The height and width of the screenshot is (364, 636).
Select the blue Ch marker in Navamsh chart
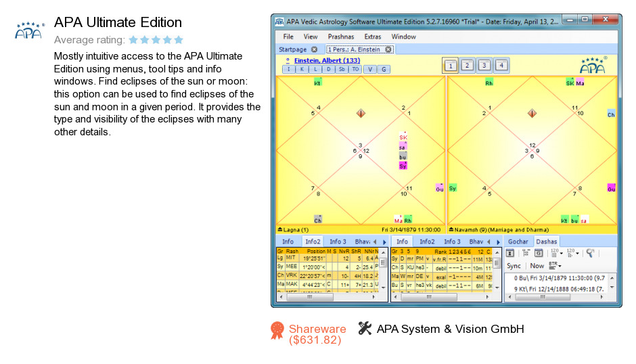pos(611,114)
